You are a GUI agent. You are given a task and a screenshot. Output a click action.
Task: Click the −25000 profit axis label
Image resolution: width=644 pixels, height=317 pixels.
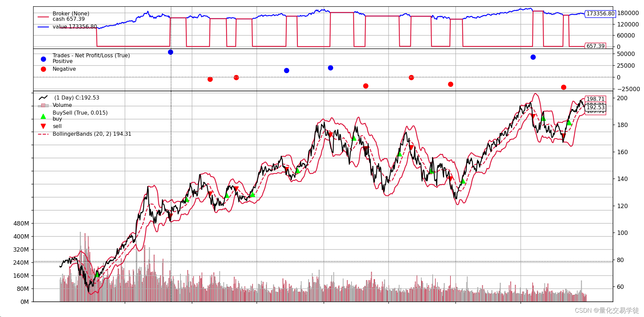coord(629,89)
